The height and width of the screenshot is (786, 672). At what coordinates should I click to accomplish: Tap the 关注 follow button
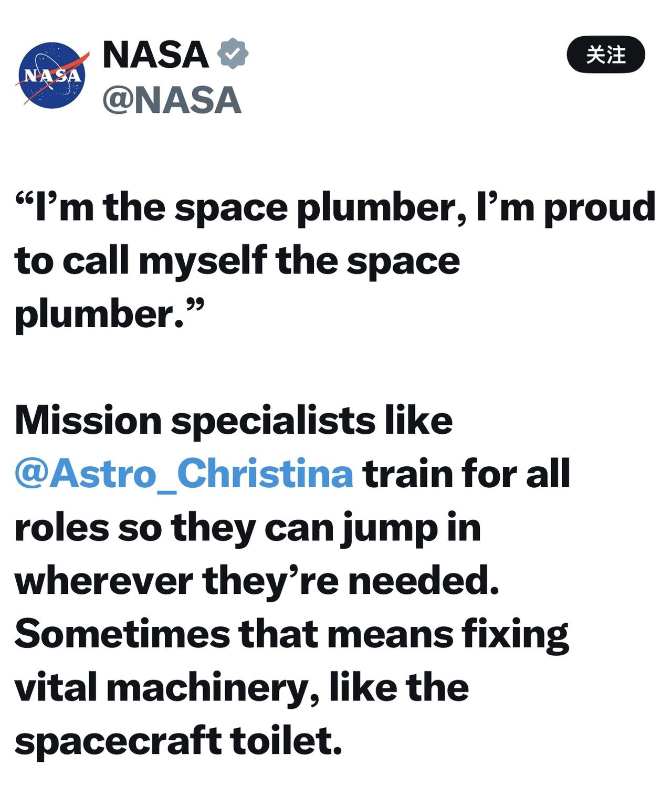coord(605,55)
